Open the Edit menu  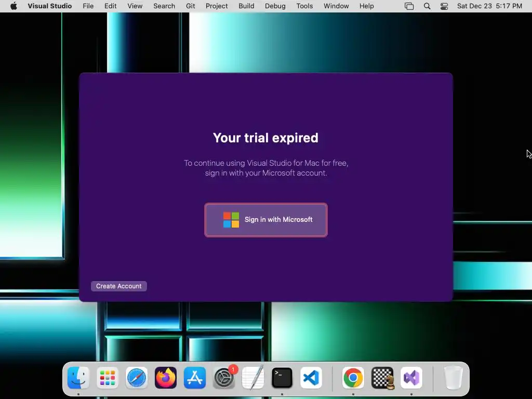(x=110, y=6)
